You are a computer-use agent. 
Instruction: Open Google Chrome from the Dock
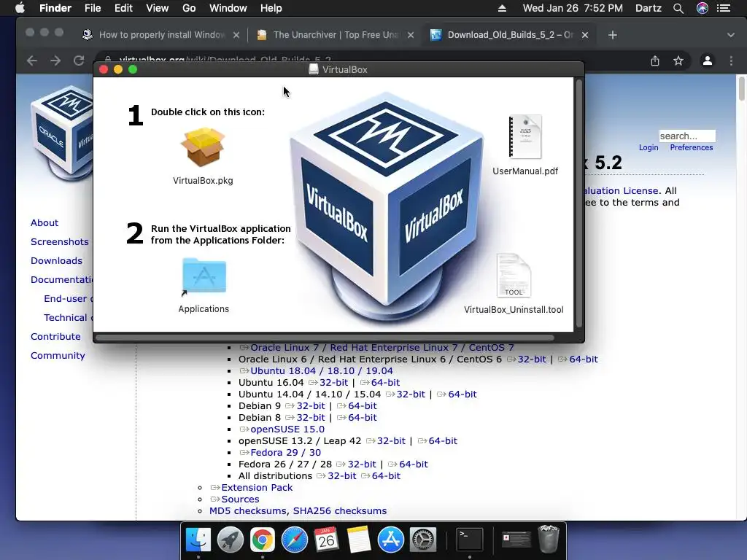[263, 540]
